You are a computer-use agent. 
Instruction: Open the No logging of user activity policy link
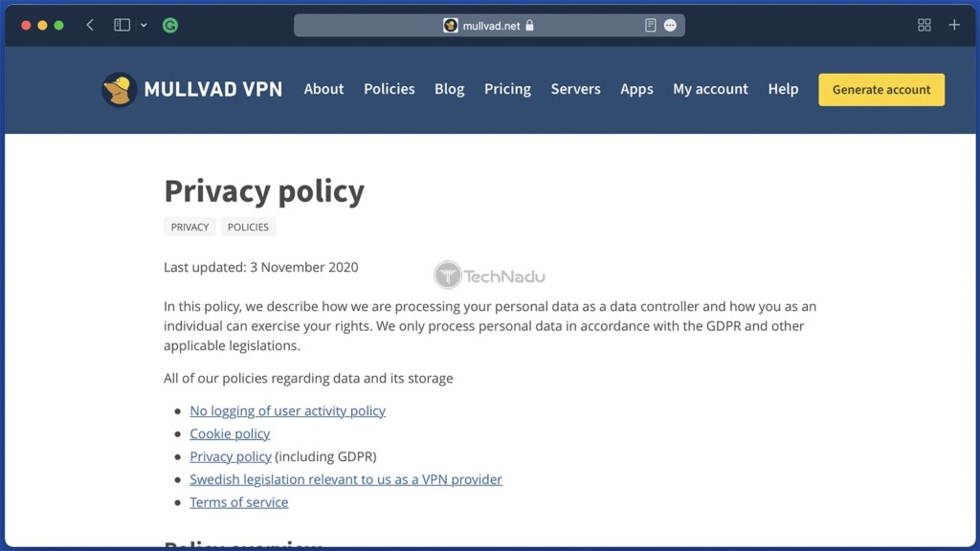287,410
